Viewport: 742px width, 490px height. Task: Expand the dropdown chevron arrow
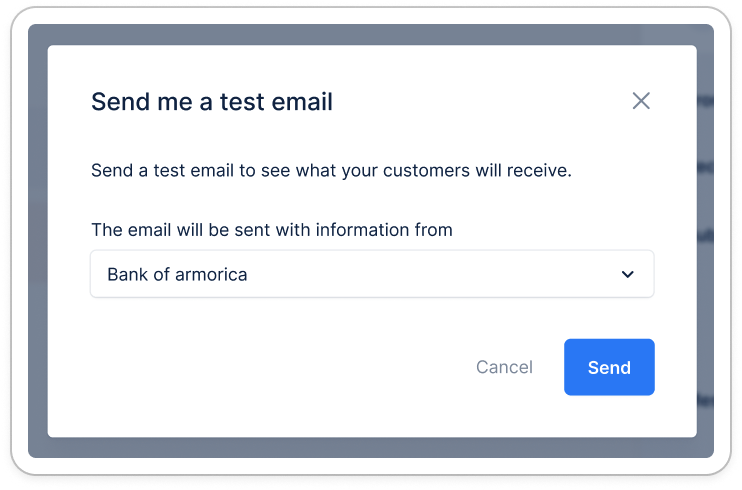[627, 274]
